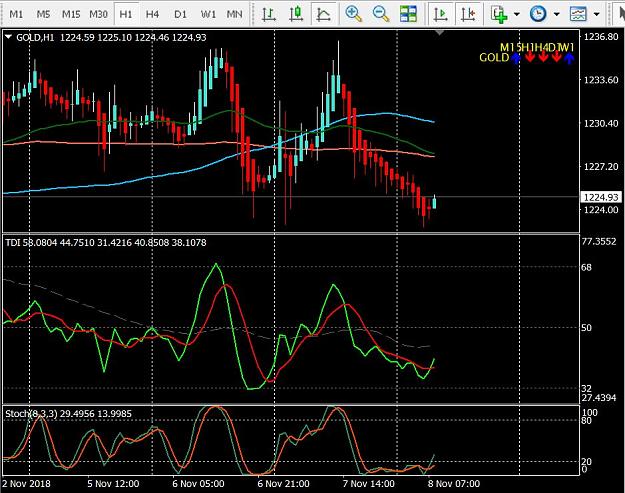Viewport: 625px width, 493px height.
Task: Click Stoch(8,3,3) indicator label
Action: pyautogui.click(x=68, y=414)
